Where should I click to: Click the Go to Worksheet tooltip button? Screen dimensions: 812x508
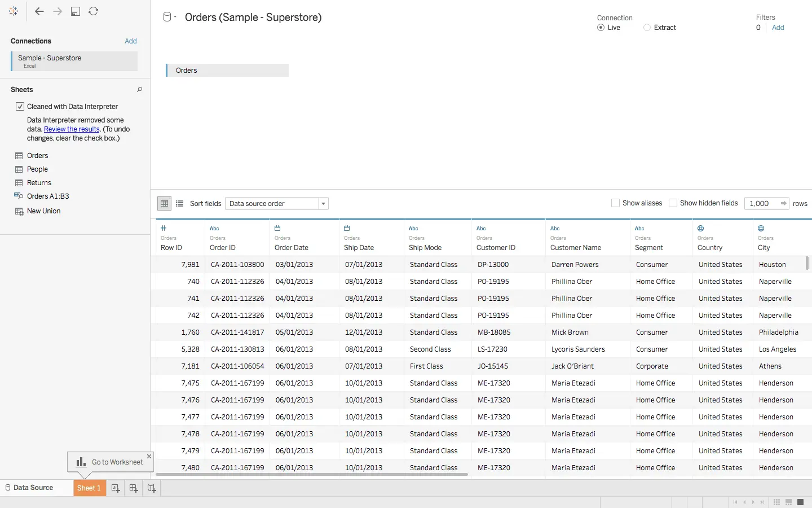(x=111, y=462)
